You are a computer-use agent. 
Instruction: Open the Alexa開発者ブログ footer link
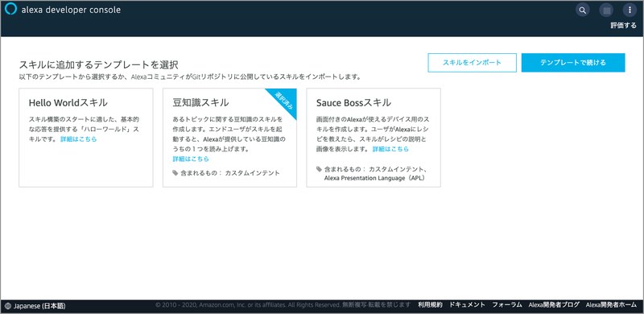click(x=554, y=305)
